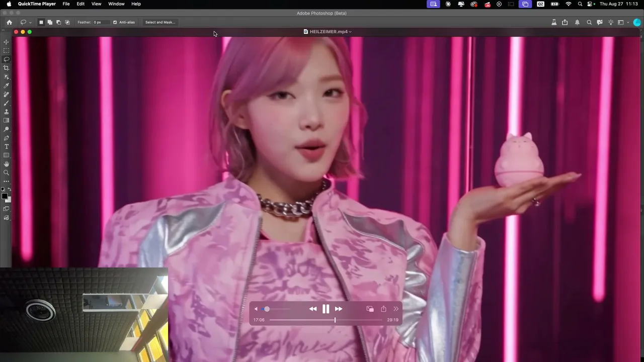This screenshot has height=362, width=644.
Task: Open the workspace switcher dropdown
Action: click(623, 22)
